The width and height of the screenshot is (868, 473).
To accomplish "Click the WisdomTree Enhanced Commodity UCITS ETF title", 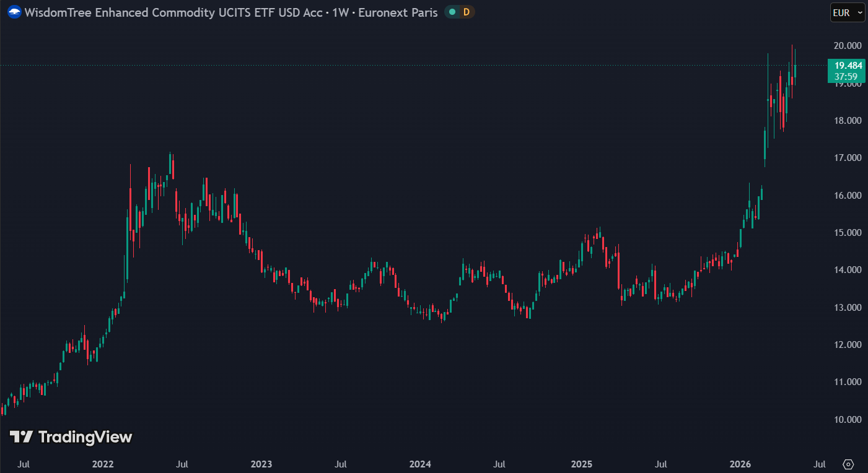I will click(x=173, y=12).
